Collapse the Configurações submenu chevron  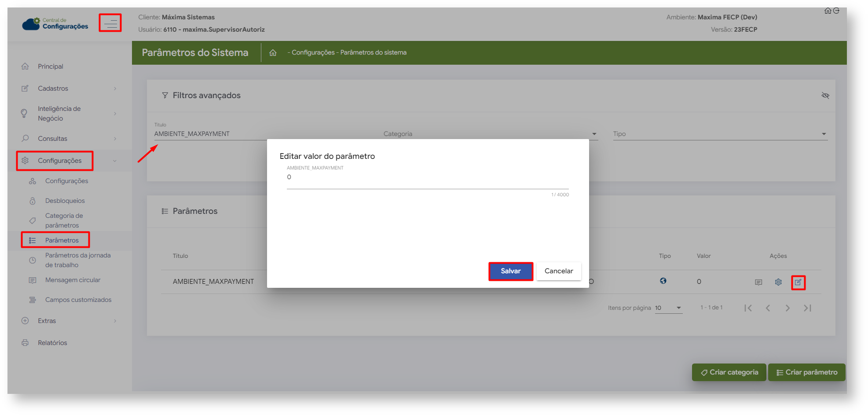click(x=115, y=161)
